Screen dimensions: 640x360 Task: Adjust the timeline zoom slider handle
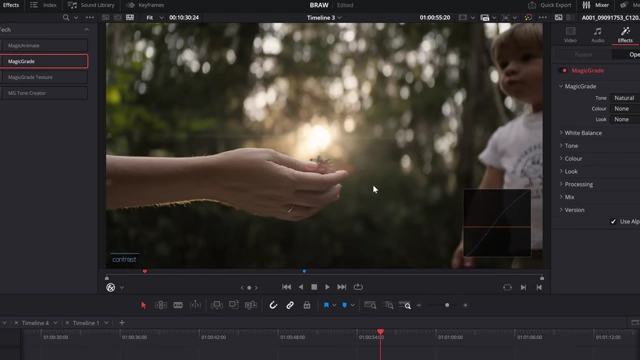447,305
